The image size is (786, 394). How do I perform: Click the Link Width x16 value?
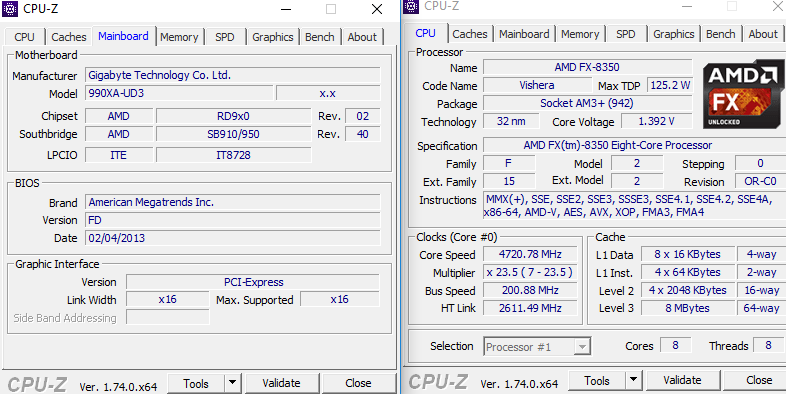[x=167, y=299]
